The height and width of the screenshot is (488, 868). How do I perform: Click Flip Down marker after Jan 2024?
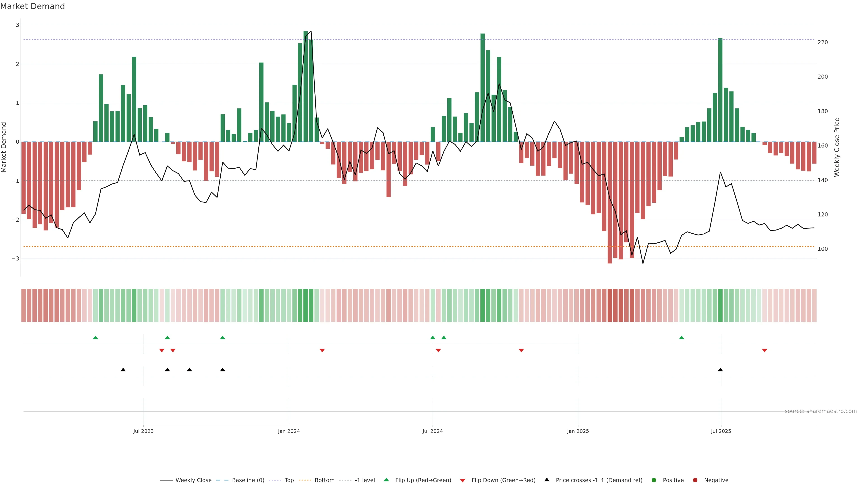pos(322,351)
